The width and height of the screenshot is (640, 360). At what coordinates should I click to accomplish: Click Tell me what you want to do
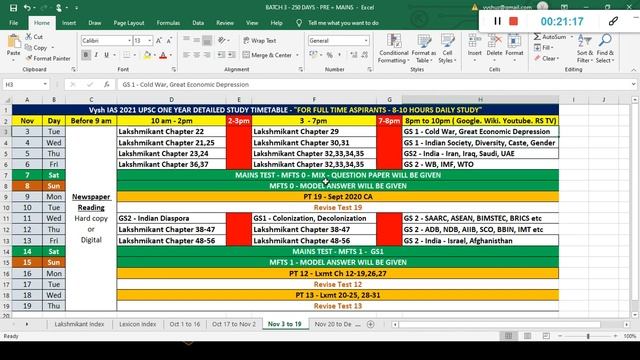pyautogui.click(x=343, y=23)
